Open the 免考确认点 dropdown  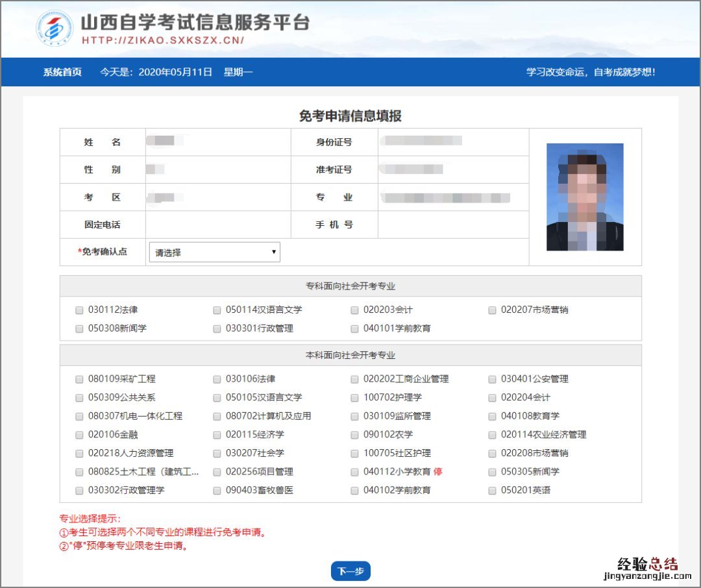point(214,252)
